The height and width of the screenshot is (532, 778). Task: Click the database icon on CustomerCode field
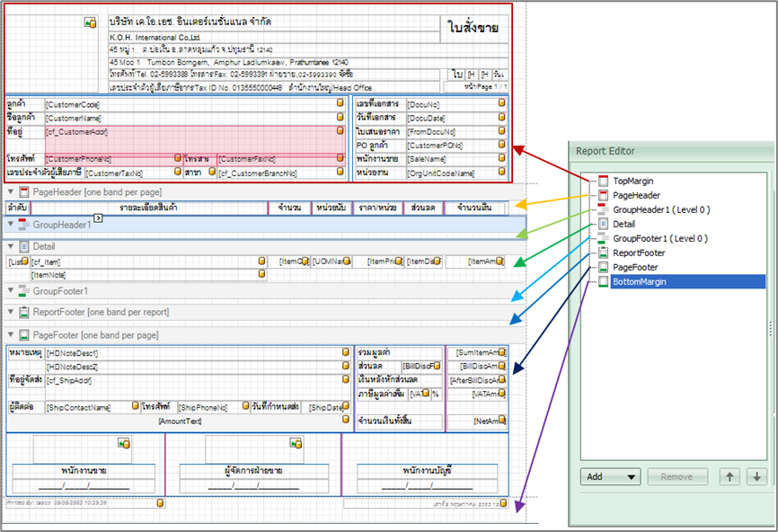coord(340,103)
